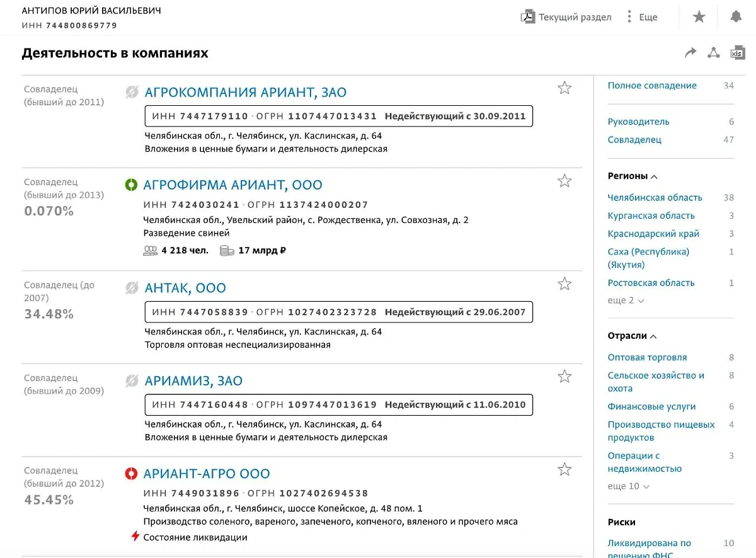Filter by Полное совпадение
The image size is (756, 558).
coord(652,86)
